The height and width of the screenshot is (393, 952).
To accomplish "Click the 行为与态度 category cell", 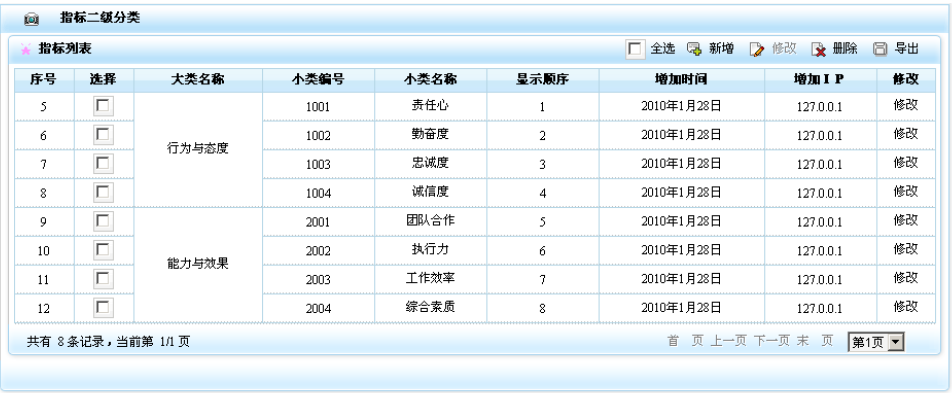I will point(198,149).
